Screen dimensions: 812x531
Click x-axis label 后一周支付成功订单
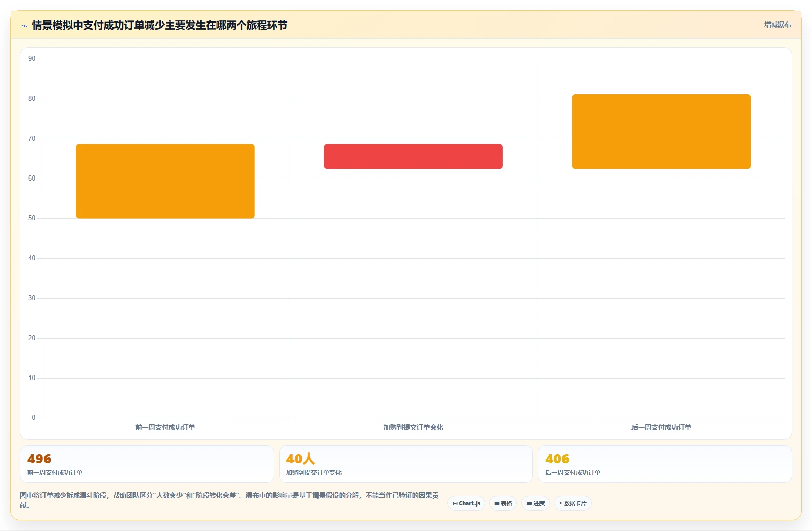661,427
